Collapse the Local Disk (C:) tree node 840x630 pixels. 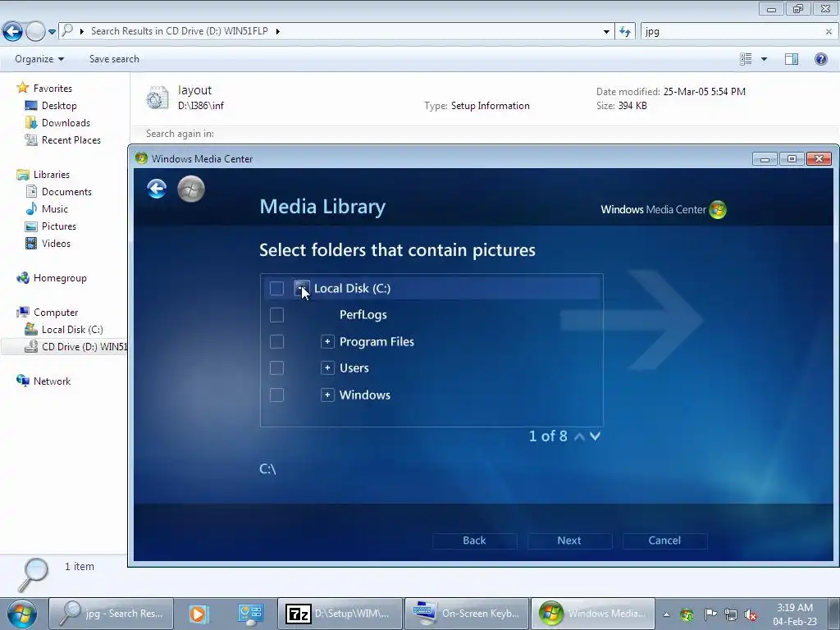[x=302, y=288]
